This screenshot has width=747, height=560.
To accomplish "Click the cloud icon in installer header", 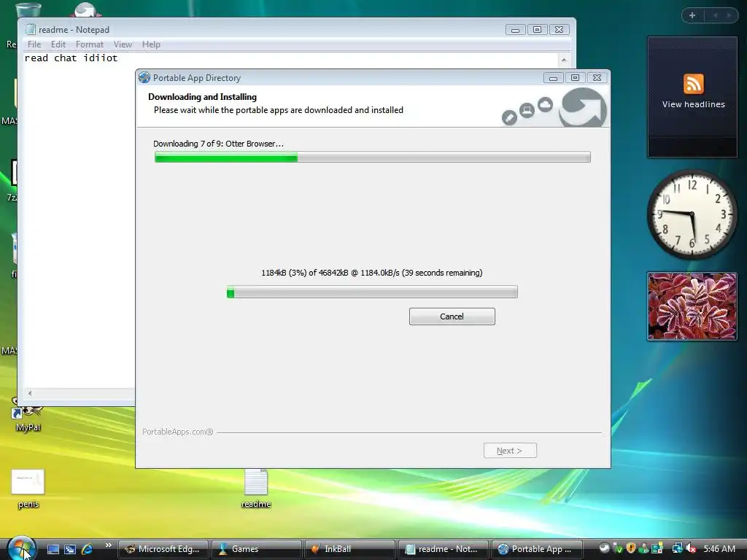I will coord(545,104).
